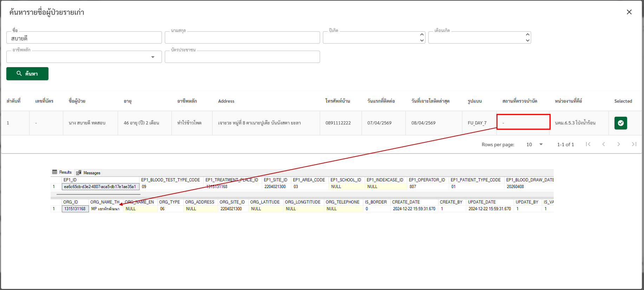Select the ORG_ID cell 1315131168
The image size is (644, 290).
coord(75,209)
